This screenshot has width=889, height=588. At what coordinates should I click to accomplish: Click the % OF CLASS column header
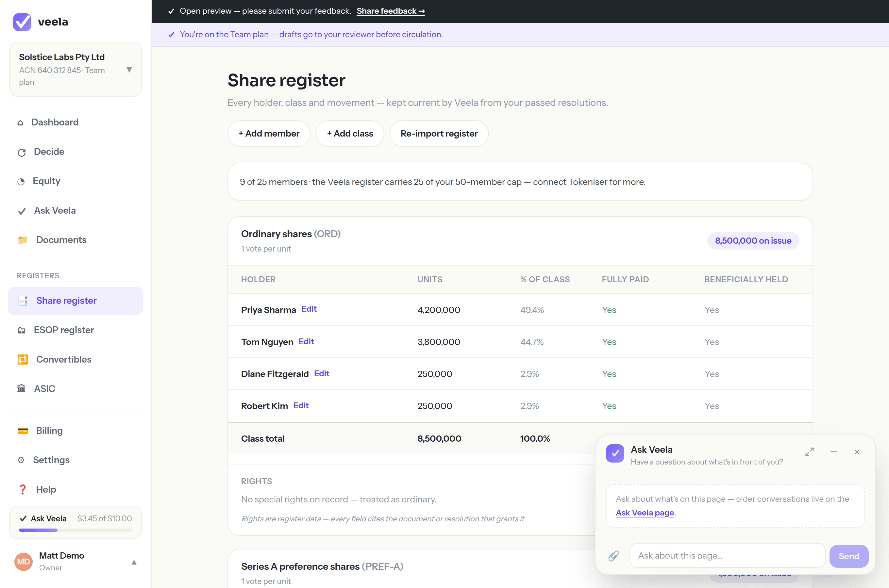click(545, 279)
